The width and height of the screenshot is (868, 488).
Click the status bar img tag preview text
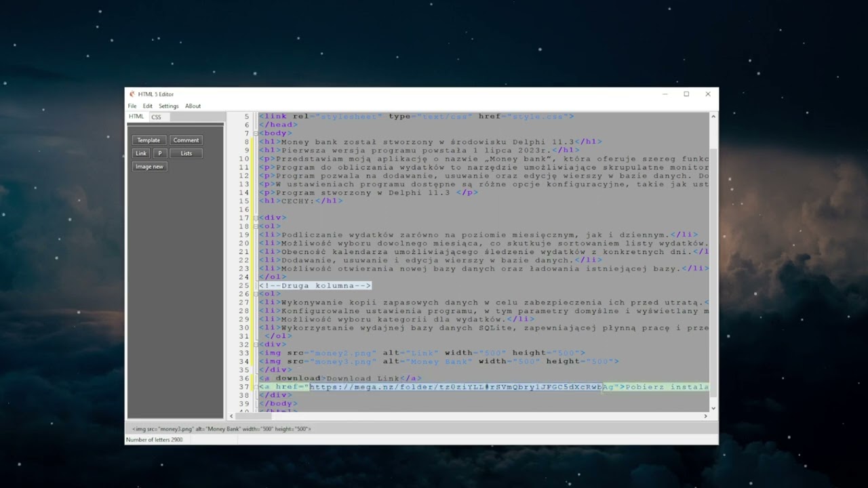click(x=221, y=429)
